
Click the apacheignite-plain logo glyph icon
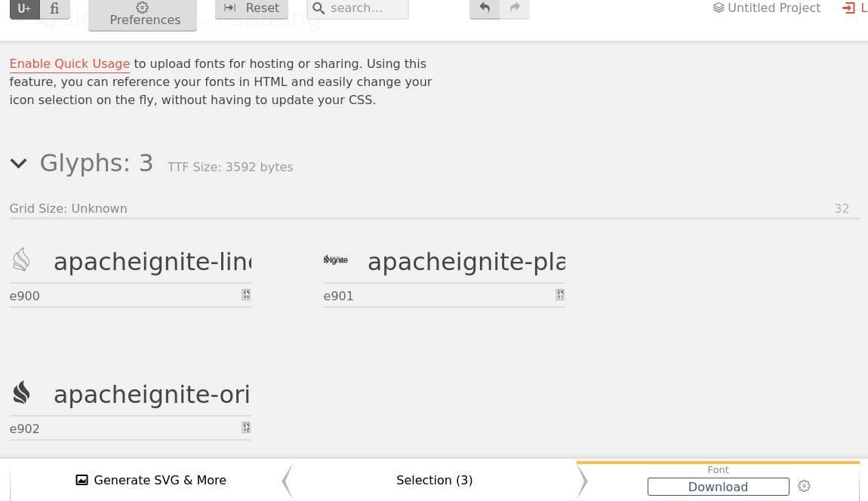click(x=335, y=260)
